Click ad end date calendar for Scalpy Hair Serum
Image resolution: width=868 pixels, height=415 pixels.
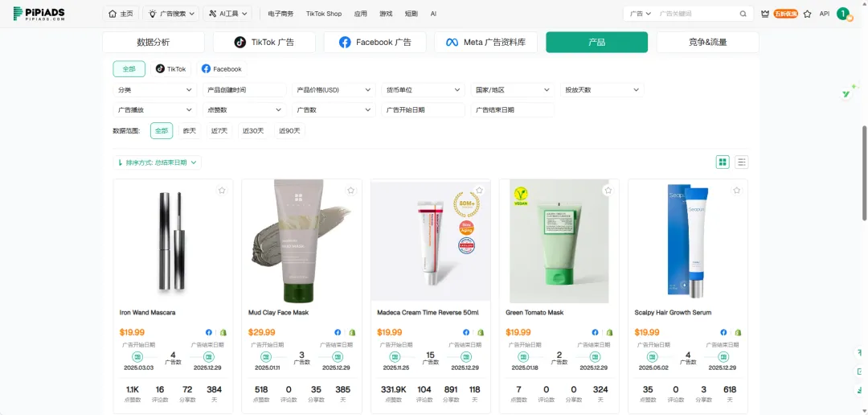point(723,357)
